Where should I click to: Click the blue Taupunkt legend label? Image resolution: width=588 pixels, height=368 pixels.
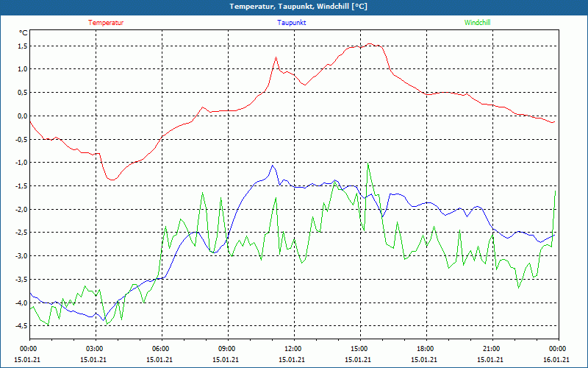[291, 23]
